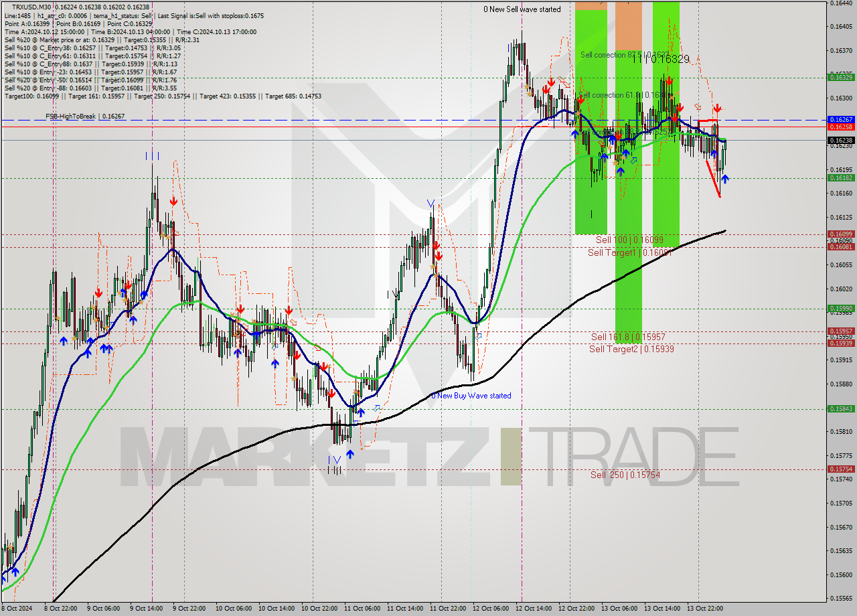Click 'Sell %20 @ Entry -88: 0.16603' line
857x616 pixels.
(90, 88)
